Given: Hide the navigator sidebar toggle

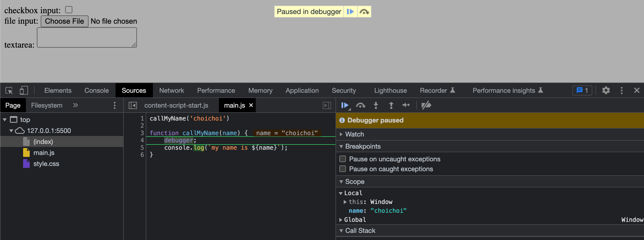Looking at the screenshot, I should click(x=133, y=105).
